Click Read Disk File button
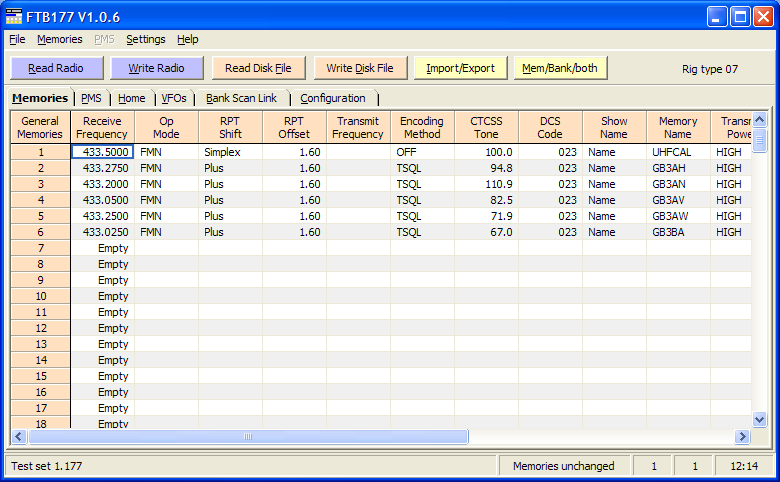 tap(258, 68)
